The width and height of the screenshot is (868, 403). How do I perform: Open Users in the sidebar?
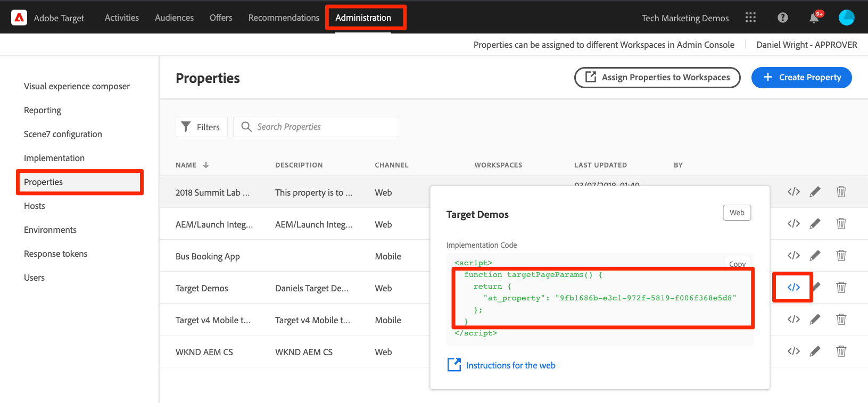point(34,278)
